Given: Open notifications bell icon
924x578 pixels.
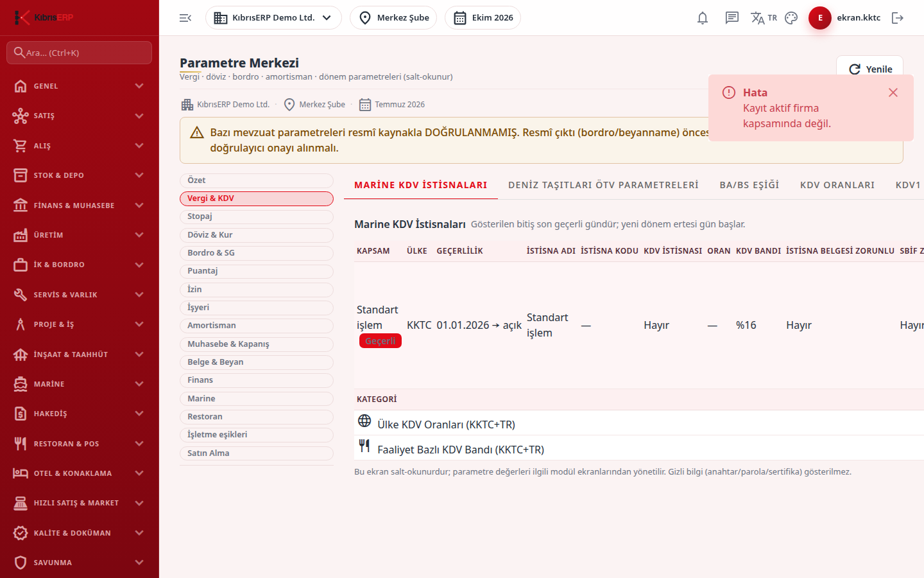Looking at the screenshot, I should coord(703,18).
